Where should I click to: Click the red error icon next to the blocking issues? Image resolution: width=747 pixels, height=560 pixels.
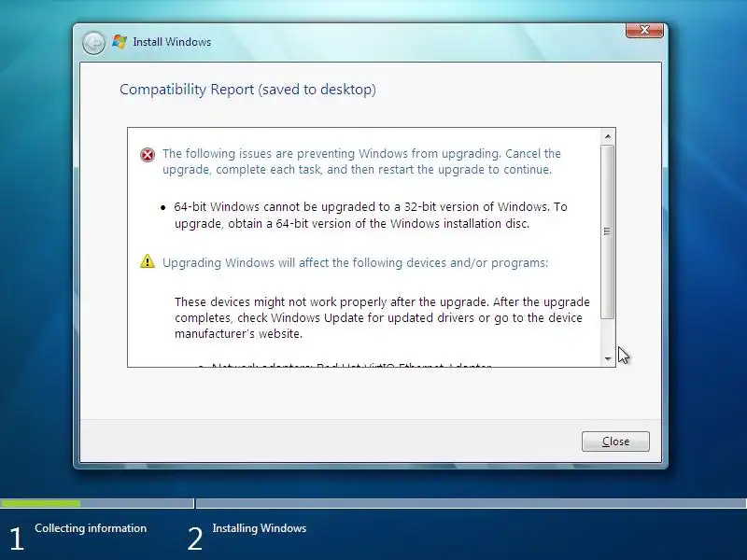tap(148, 155)
